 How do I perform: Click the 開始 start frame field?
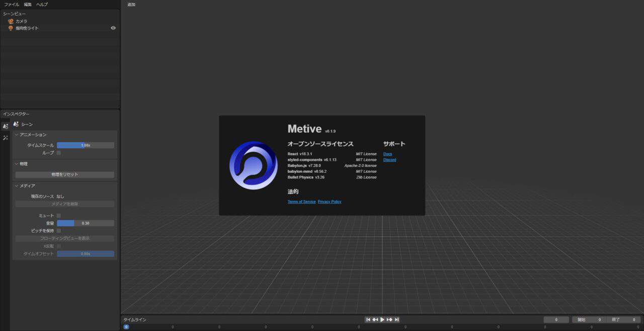click(x=589, y=319)
